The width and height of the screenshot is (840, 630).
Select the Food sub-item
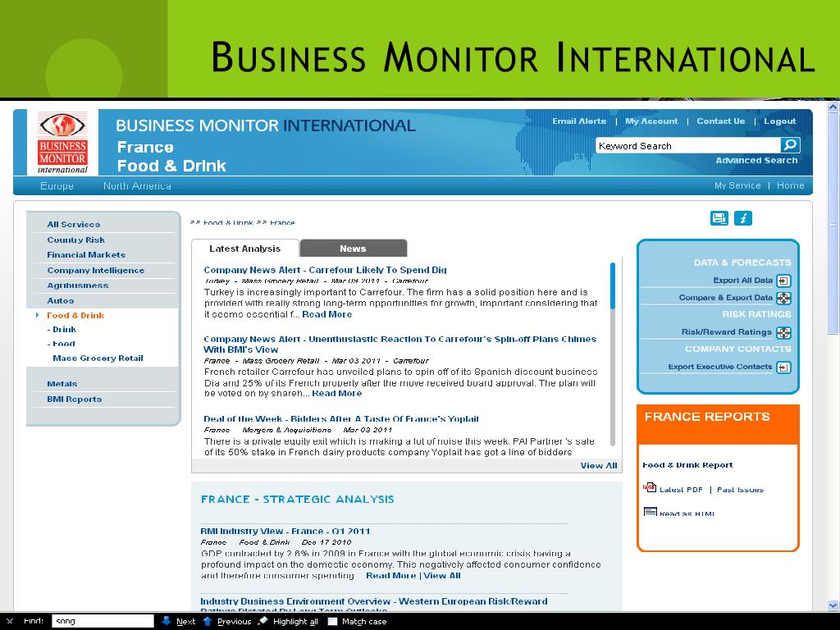point(62,344)
